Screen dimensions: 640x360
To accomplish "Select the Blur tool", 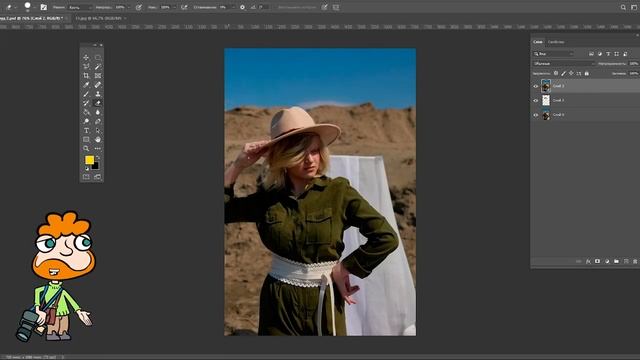I will tap(98, 112).
